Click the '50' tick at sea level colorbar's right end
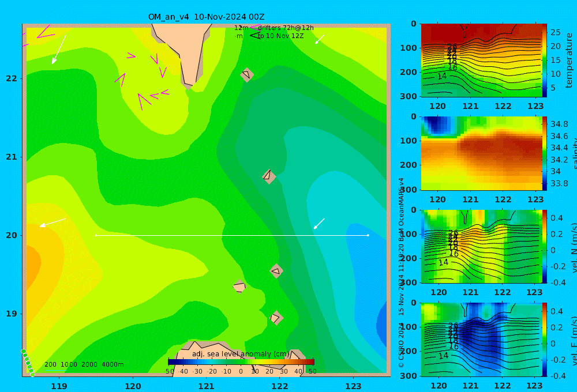 coord(312,371)
